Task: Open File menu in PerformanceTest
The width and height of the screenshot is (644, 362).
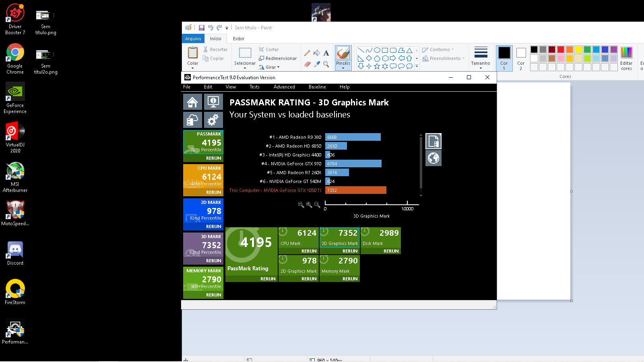Action: pyautogui.click(x=187, y=87)
